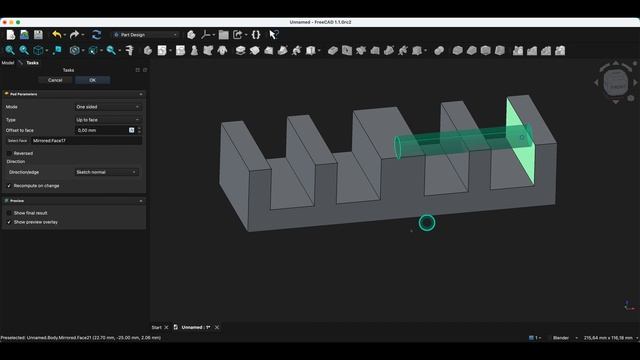Image resolution: width=640 pixels, height=360 pixels.
Task: Click the Pad tool icon
Action: pos(240,50)
